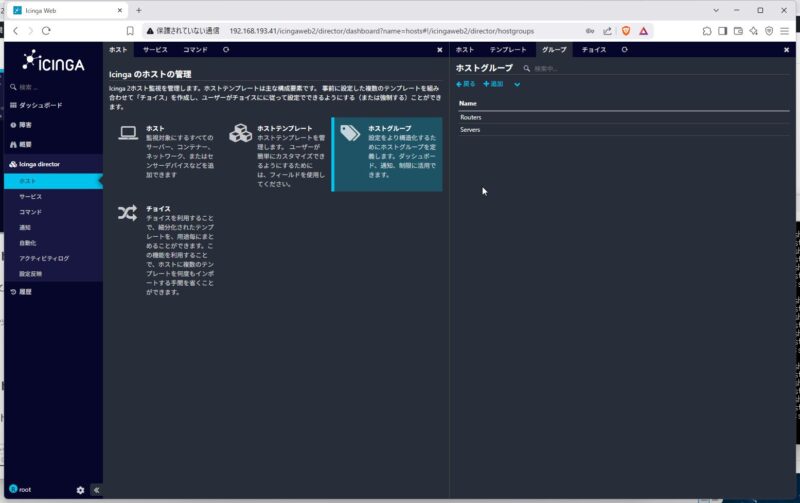This screenshot has height=503, width=800.
Task: Open the Routers host group row
Action: (x=623, y=117)
